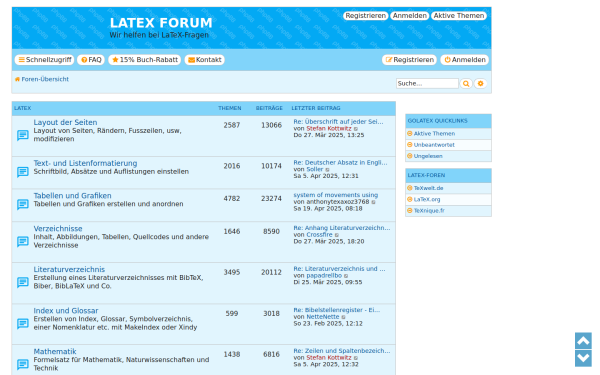Click view-post icon after anthonytexaxoz3768
600x375 pixels.
click(373, 202)
